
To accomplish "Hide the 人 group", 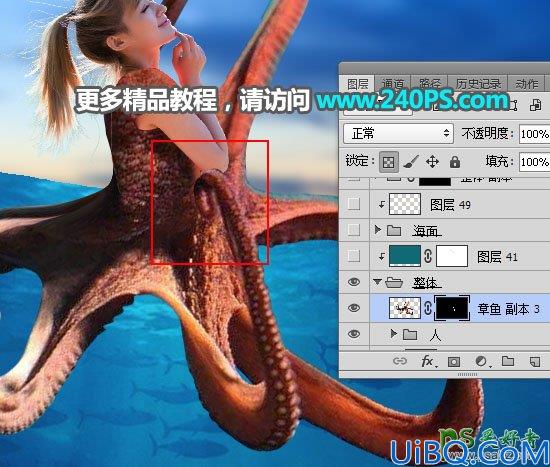I will [x=354, y=334].
